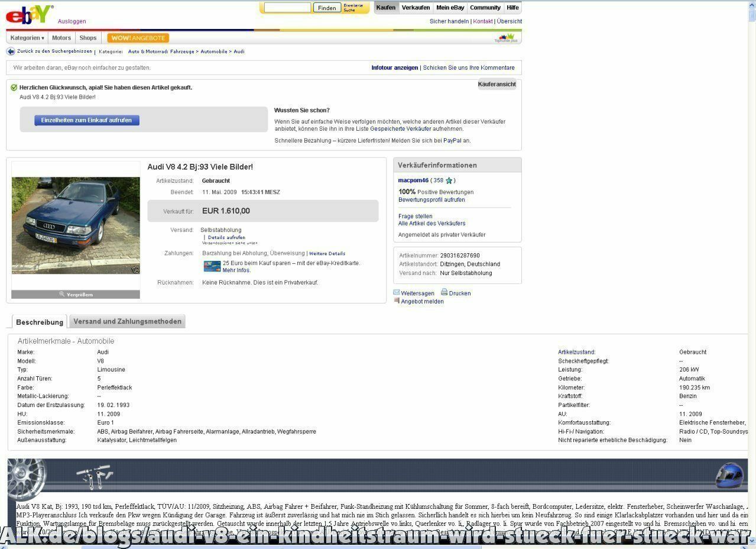
Task: Click the mileage value 190.235 km
Action: [695, 387]
